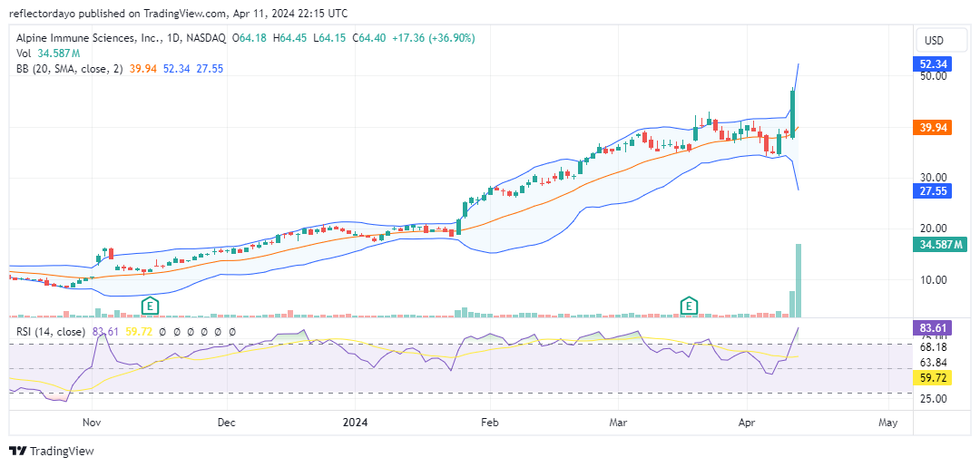
Task: Click the blue 52.34 upper band price tag
Action: 933,63
